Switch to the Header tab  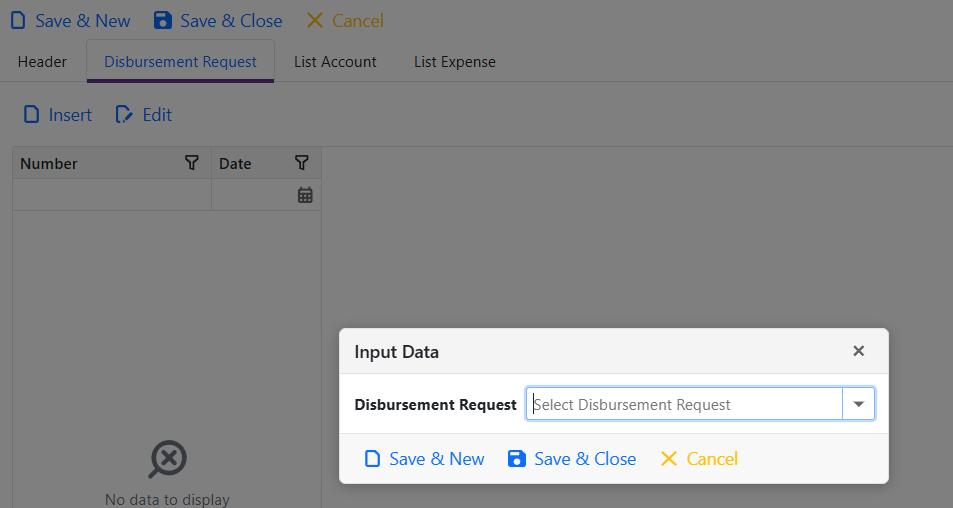pyautogui.click(x=43, y=62)
